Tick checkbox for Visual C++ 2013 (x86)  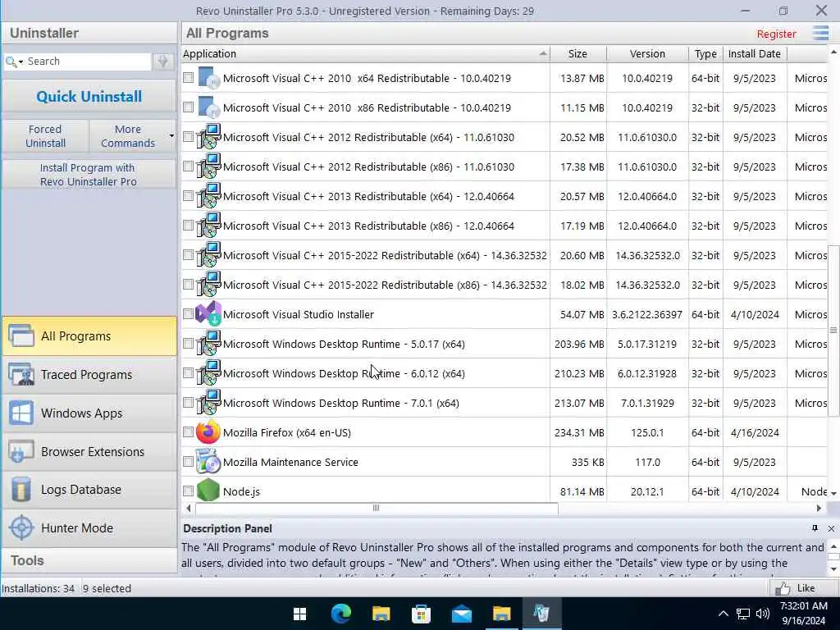click(188, 226)
